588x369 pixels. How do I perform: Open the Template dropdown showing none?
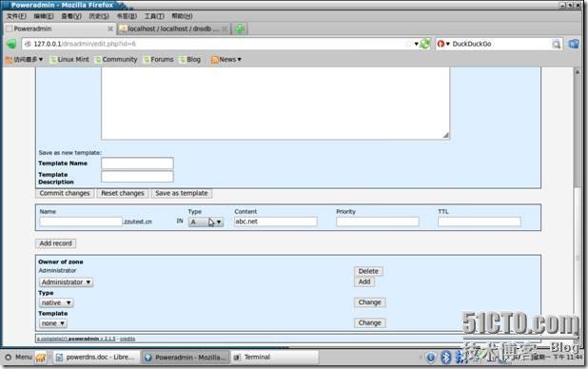(53, 323)
